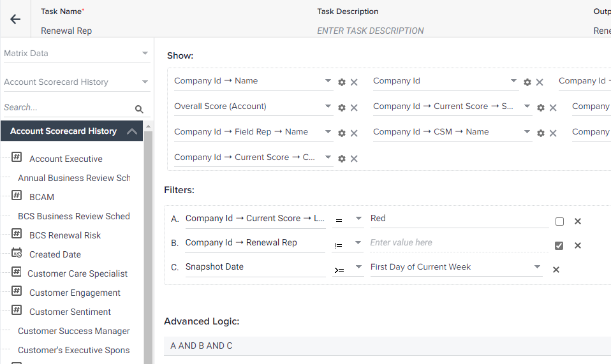Expand the Matrix Data dropdown
Viewport: 611px width, 364px height.
tap(77, 54)
